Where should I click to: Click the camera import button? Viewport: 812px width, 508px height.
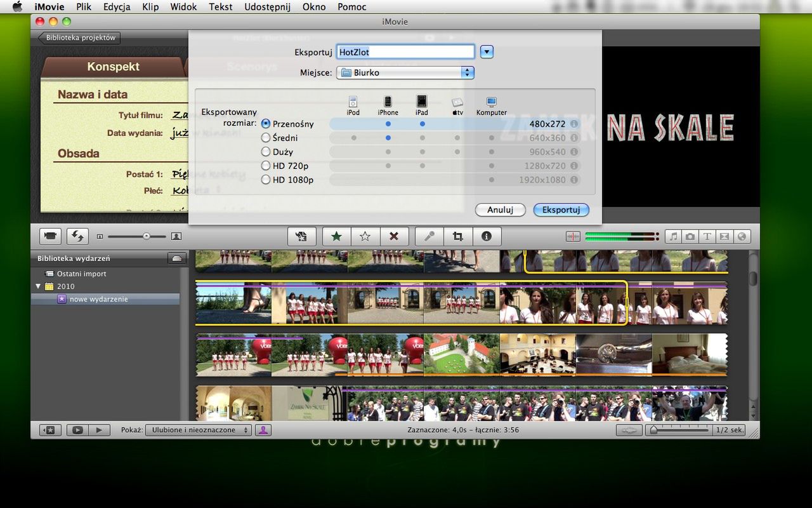51,236
